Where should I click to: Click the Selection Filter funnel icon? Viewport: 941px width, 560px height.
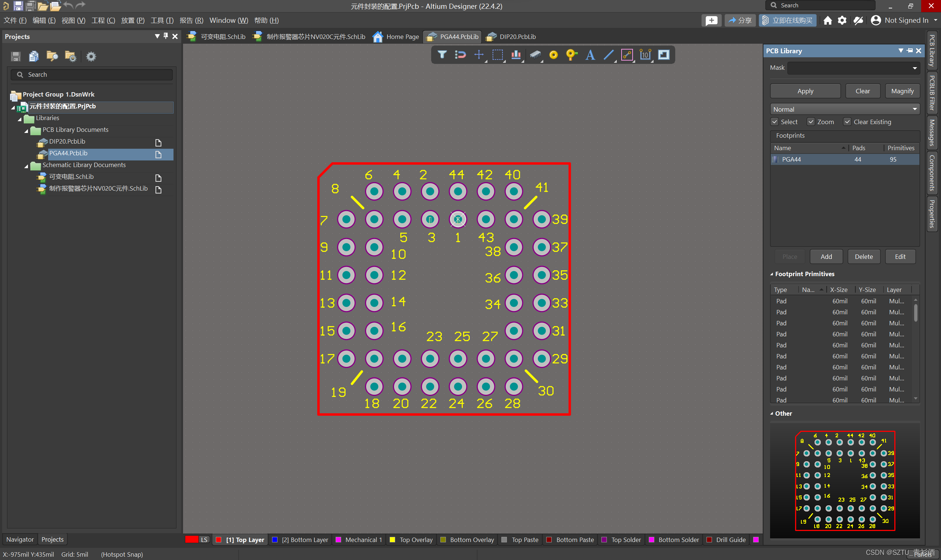(x=441, y=55)
